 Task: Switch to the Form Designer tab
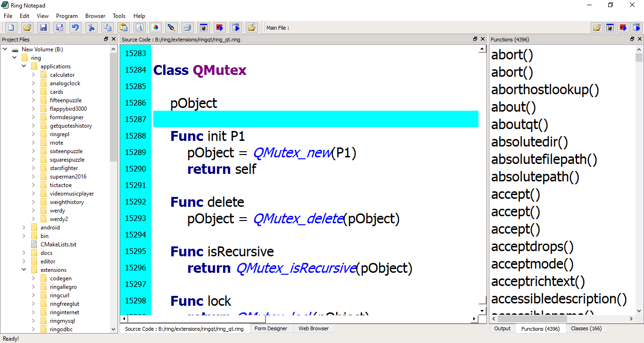pos(271,328)
